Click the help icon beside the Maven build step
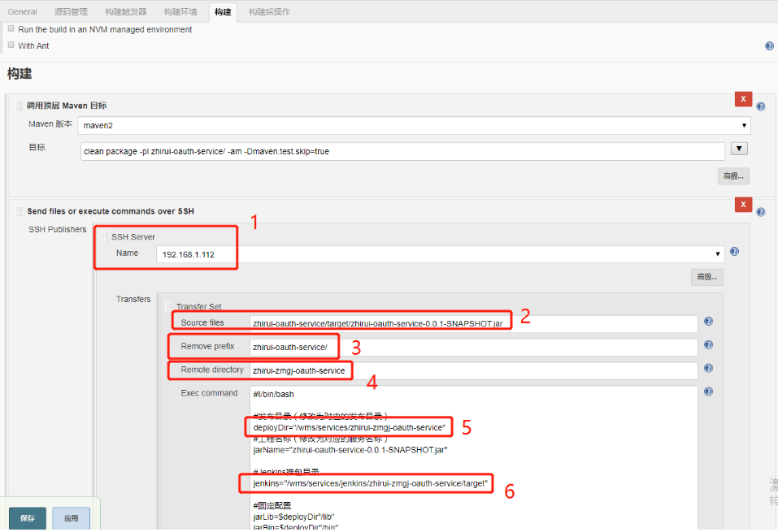 click(760, 106)
